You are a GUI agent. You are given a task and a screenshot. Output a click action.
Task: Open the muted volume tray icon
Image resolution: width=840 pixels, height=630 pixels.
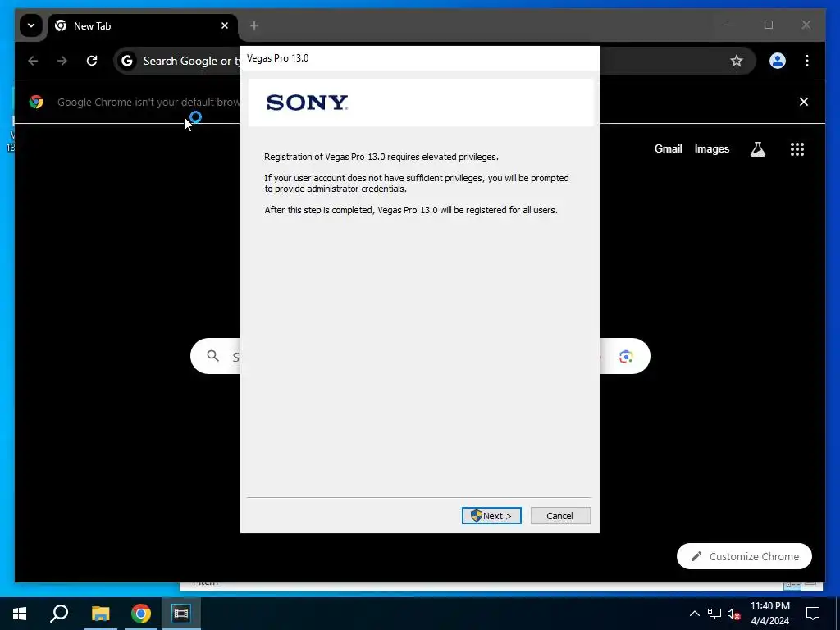click(x=734, y=614)
